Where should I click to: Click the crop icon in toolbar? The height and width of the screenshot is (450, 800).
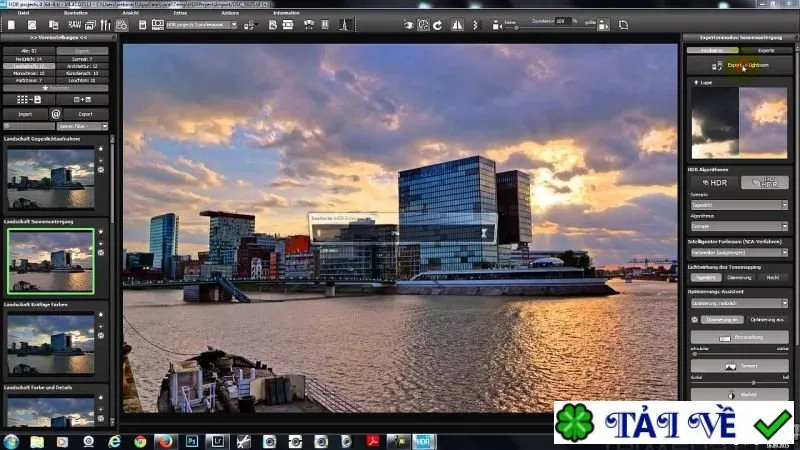click(x=623, y=24)
